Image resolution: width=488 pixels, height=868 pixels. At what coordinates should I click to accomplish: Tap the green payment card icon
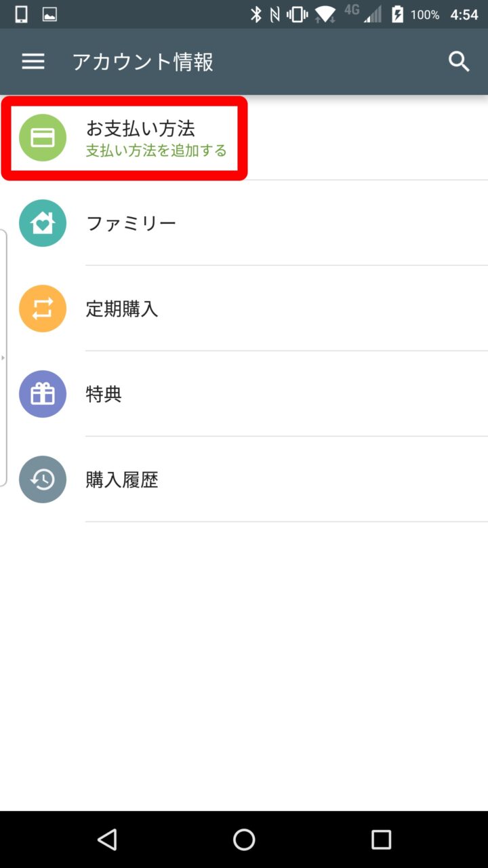pyautogui.click(x=43, y=138)
